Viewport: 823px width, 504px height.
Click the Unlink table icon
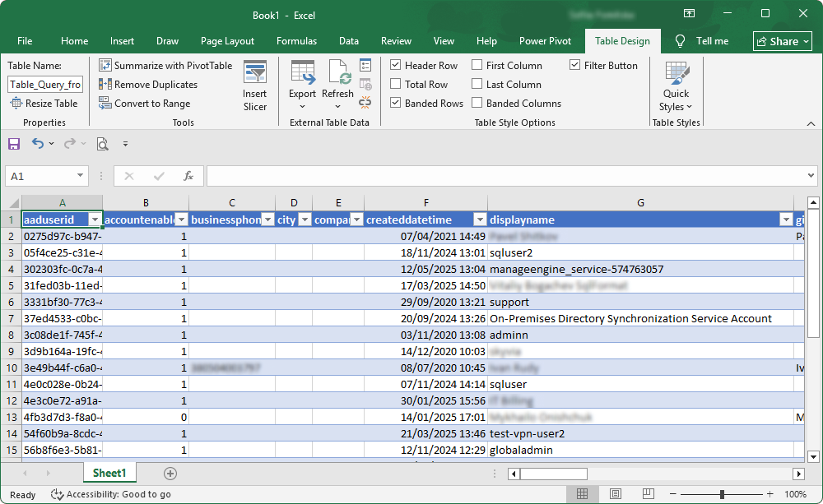[365, 101]
